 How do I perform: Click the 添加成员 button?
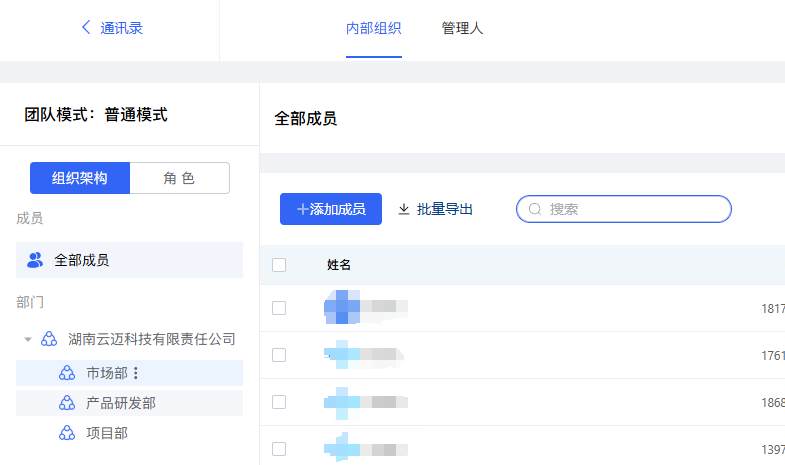330,209
